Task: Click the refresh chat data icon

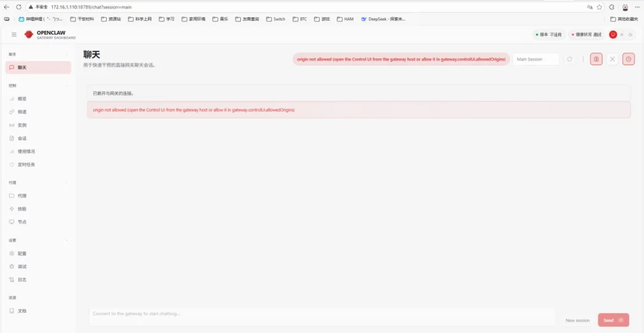Action: point(569,59)
